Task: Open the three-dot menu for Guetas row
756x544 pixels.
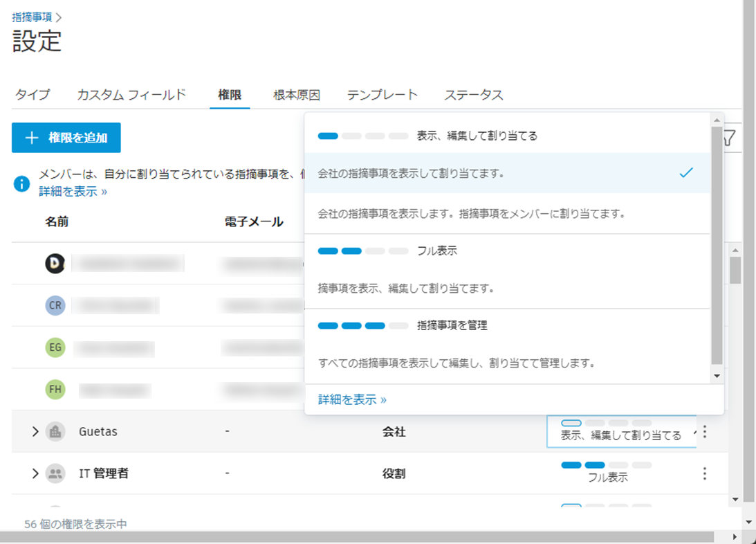Action: coord(704,432)
